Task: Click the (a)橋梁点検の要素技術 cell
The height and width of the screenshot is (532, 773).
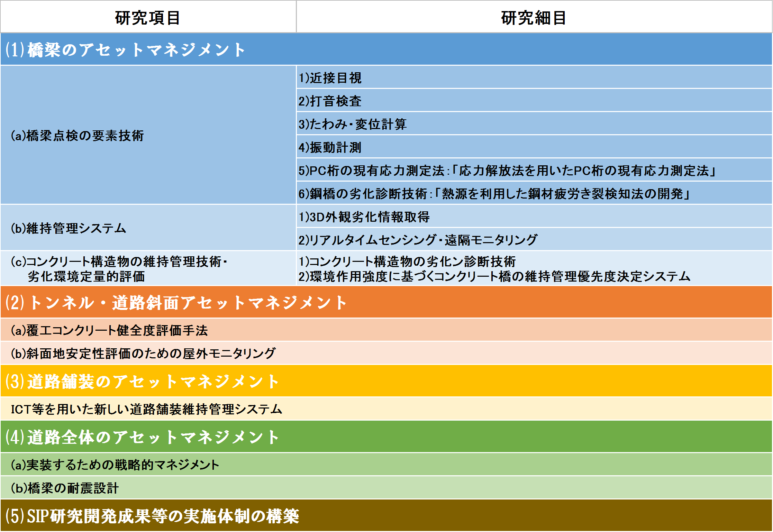Action: tap(148, 135)
